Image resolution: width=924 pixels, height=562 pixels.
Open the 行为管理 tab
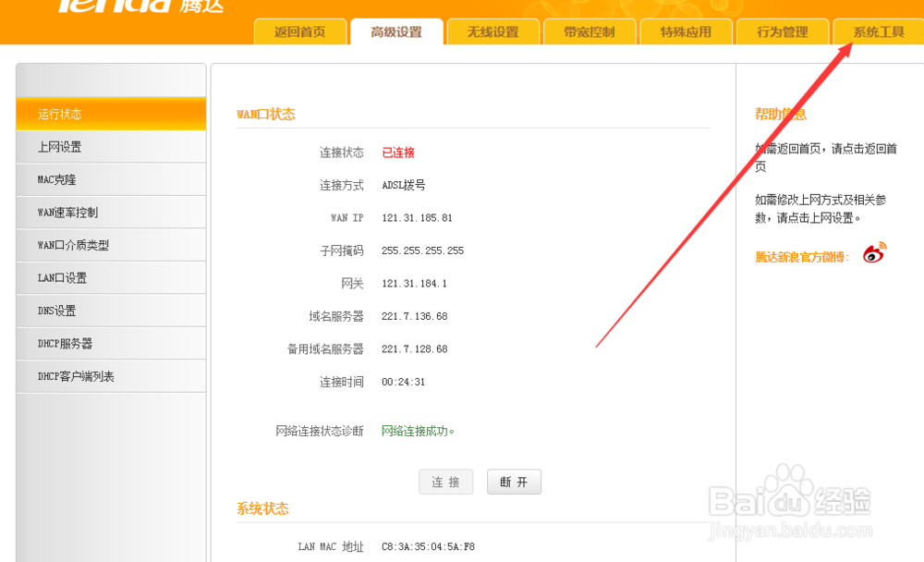[782, 31]
